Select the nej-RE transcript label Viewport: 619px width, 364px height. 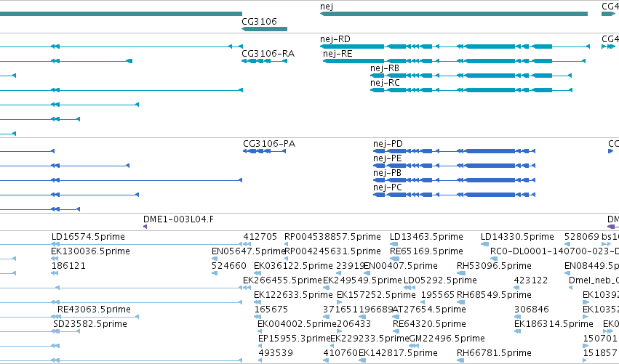338,54
